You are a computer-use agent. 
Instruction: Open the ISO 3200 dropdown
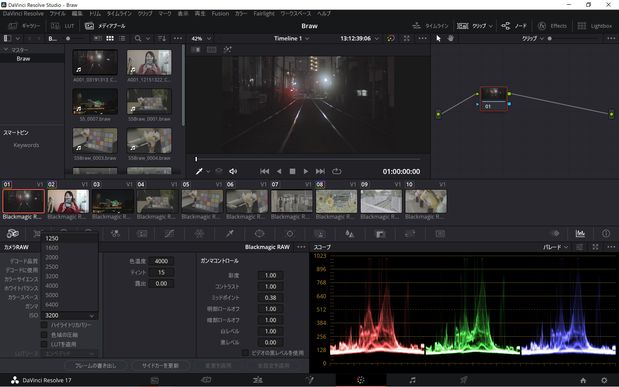pos(69,316)
